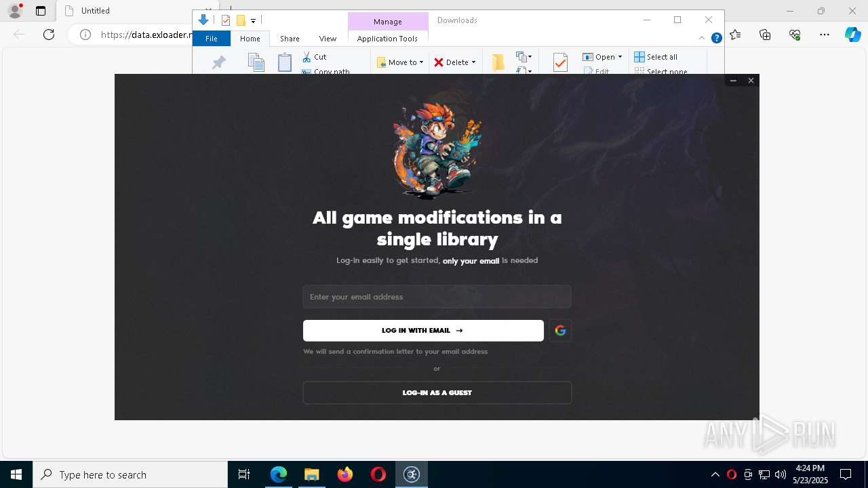Image resolution: width=868 pixels, height=488 pixels.
Task: Click the Google sign-in icon button
Action: [560, 331]
